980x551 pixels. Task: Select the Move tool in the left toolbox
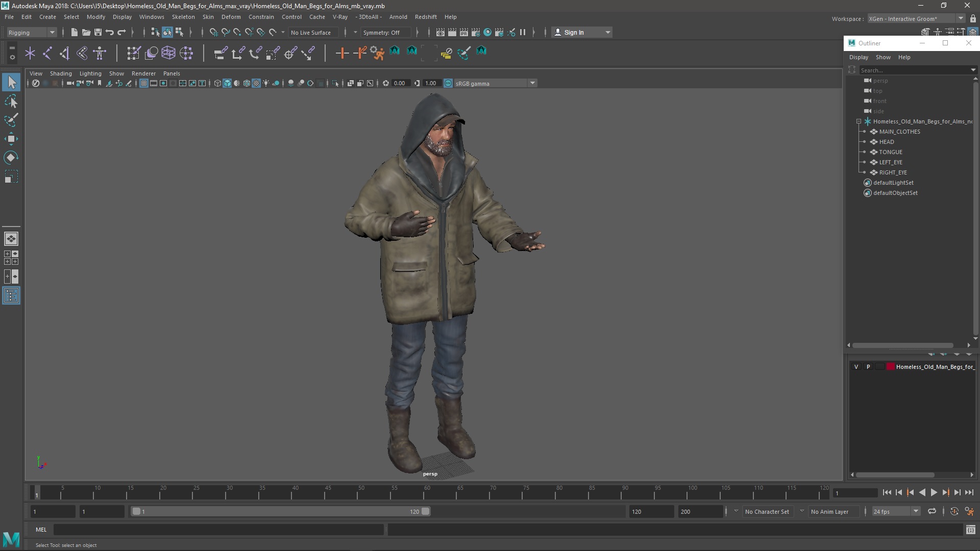point(11,139)
